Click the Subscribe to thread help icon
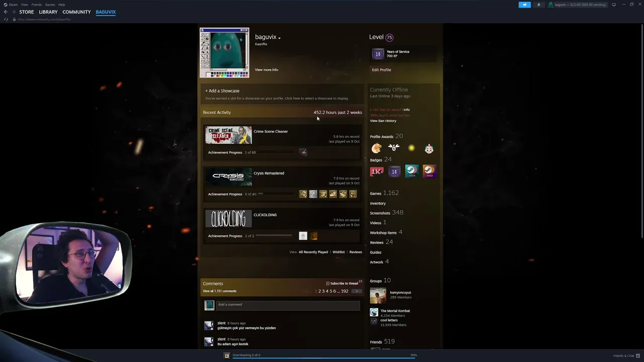Viewport: 644px width, 362px height. pos(360,282)
